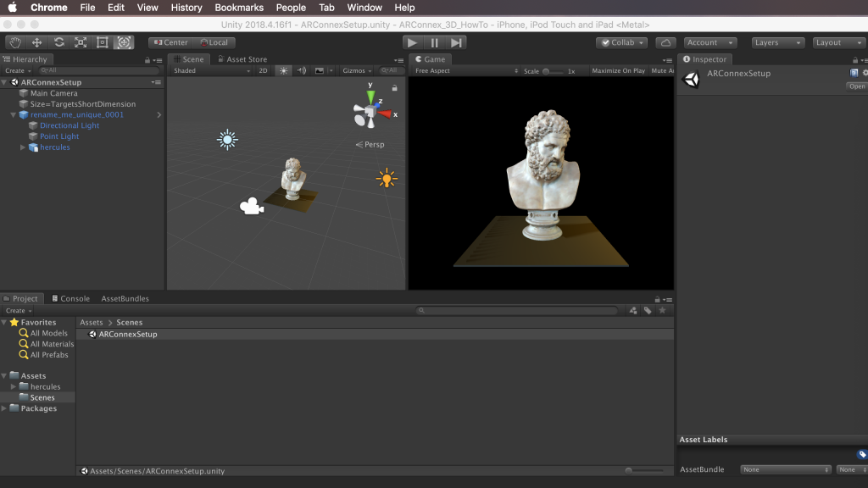868x488 pixels.
Task: Select the Rect Transform tool
Action: [103, 42]
